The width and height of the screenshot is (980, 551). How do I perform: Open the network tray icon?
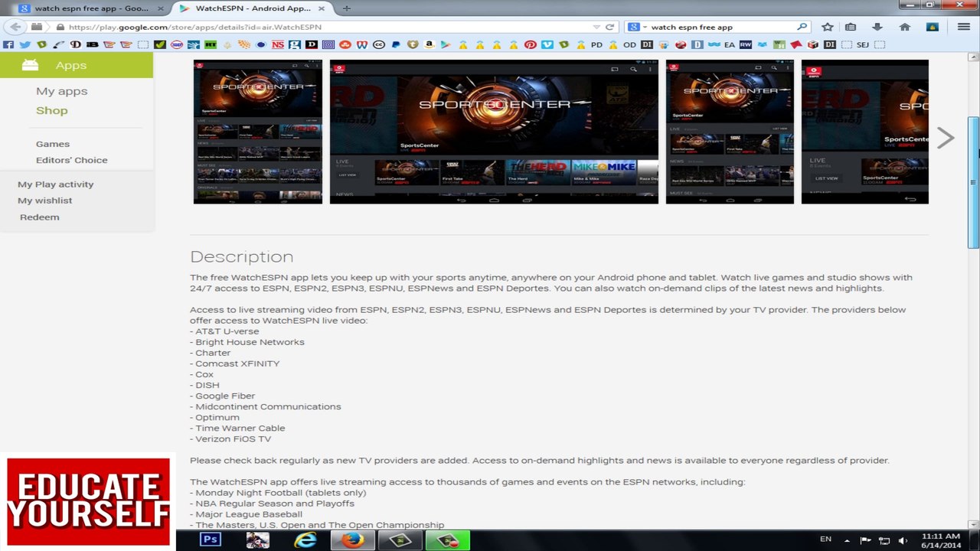pos(884,540)
